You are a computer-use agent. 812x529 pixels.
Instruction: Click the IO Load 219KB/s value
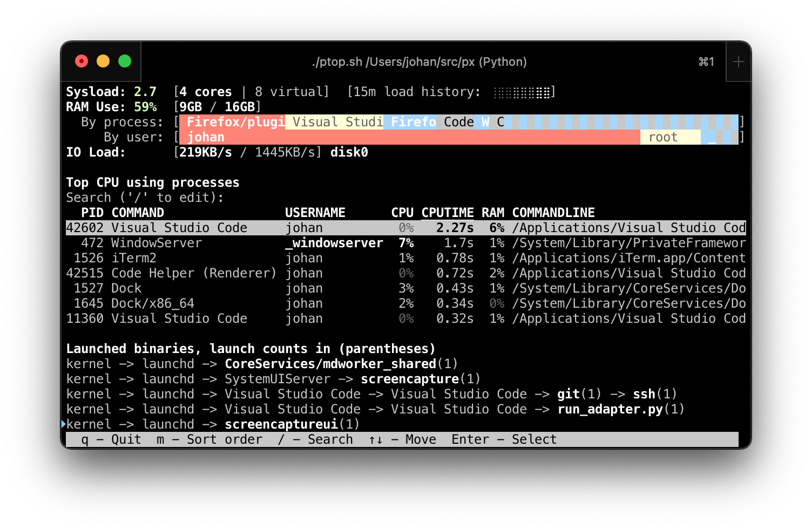(x=206, y=152)
